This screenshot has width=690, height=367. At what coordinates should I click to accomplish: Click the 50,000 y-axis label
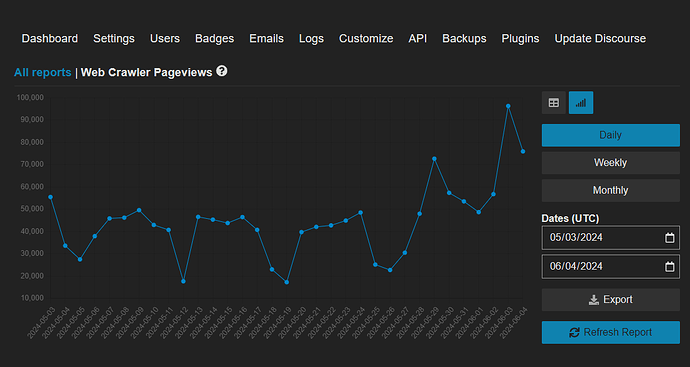coord(32,208)
